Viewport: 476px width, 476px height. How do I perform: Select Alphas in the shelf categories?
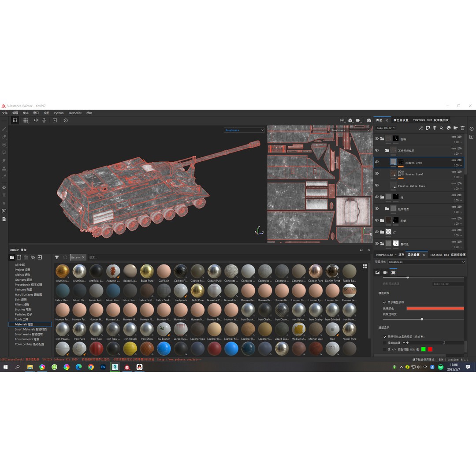coord(22,275)
